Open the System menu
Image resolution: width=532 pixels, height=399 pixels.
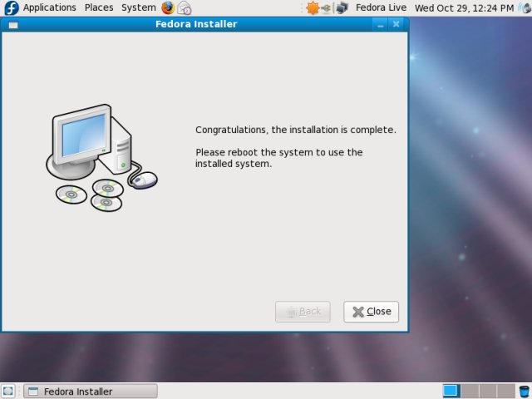tap(139, 7)
